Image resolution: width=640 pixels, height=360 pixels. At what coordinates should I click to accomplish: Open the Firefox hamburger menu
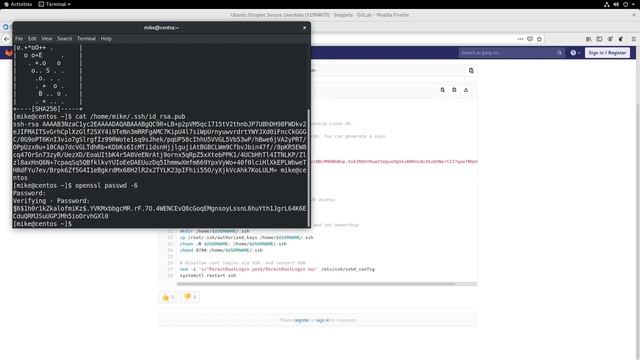(x=633, y=39)
